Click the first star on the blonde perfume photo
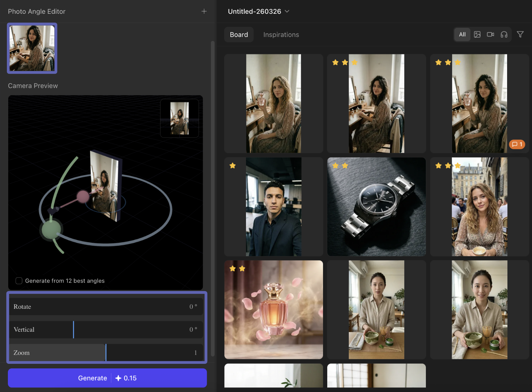 pos(233,62)
